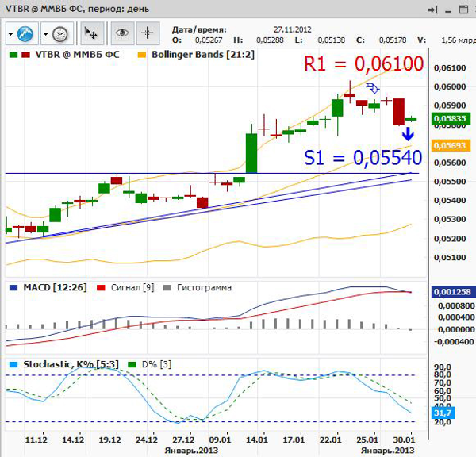The image size is (476, 457).
Task: Click the pin window arrow icon
Action: (432, 10)
